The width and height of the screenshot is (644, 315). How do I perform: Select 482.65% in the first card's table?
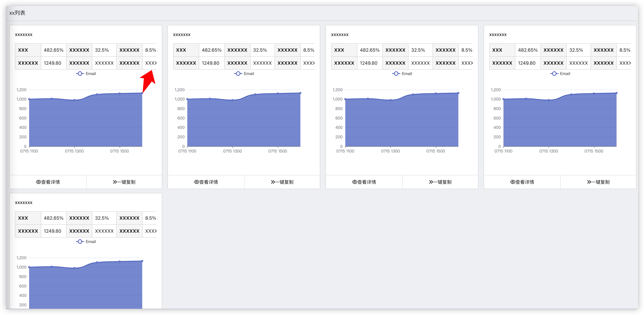53,50
